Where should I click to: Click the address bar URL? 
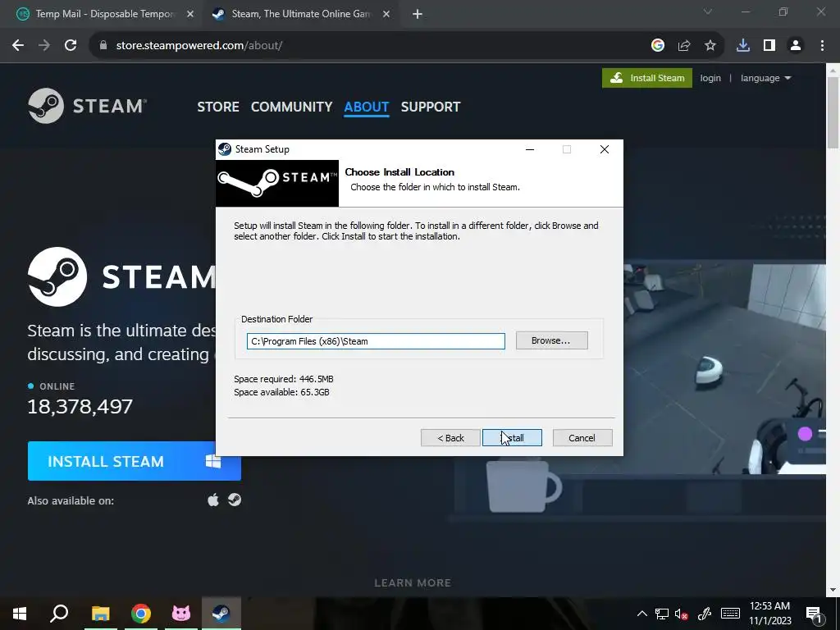point(199,46)
